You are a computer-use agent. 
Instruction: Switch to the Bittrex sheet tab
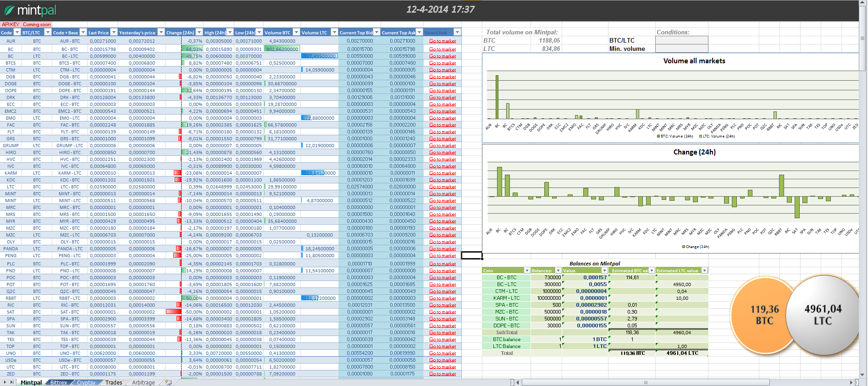pos(59,382)
